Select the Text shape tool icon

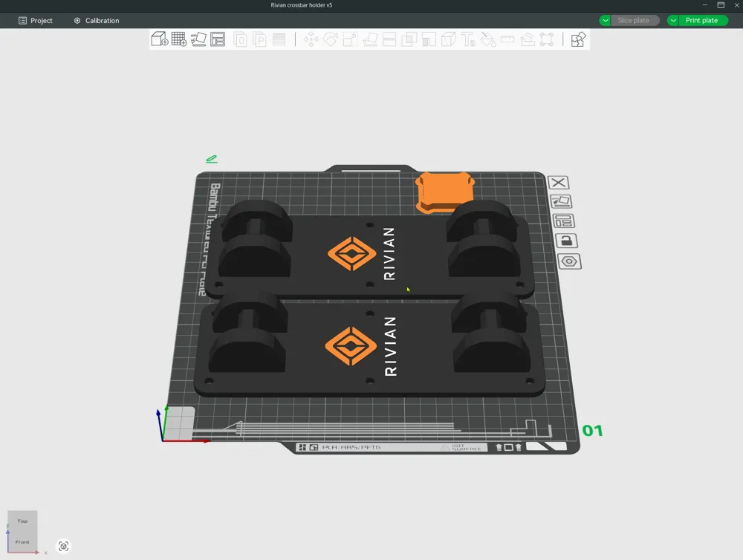coord(468,39)
